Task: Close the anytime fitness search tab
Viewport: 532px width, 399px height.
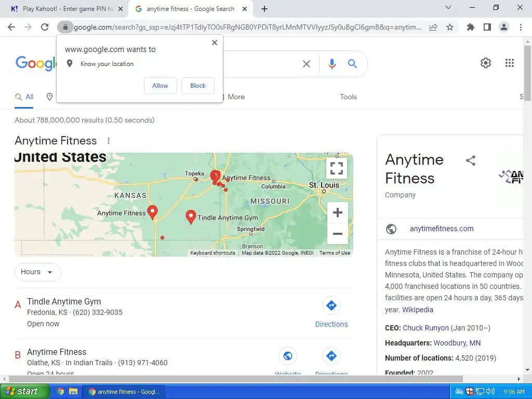Action: click(x=245, y=9)
